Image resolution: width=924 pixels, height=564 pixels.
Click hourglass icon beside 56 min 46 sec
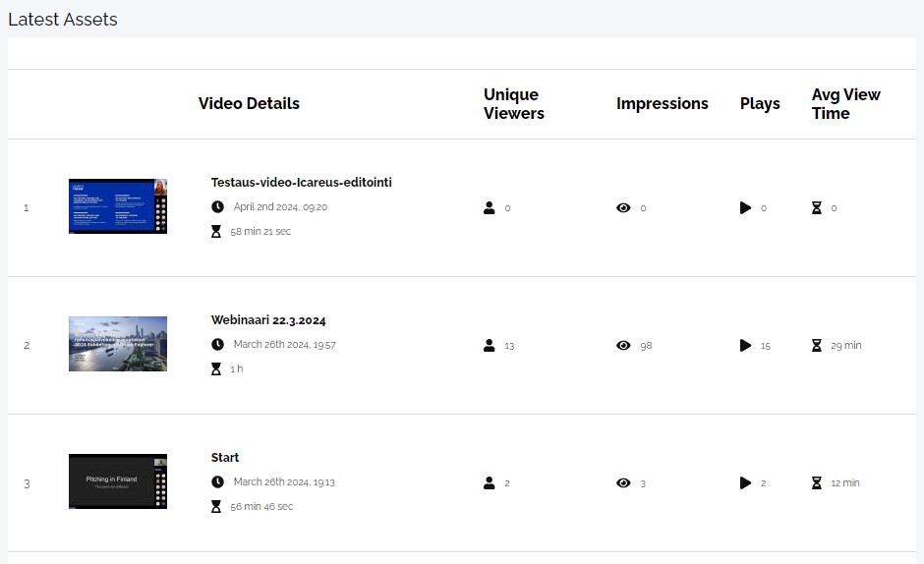(x=216, y=506)
